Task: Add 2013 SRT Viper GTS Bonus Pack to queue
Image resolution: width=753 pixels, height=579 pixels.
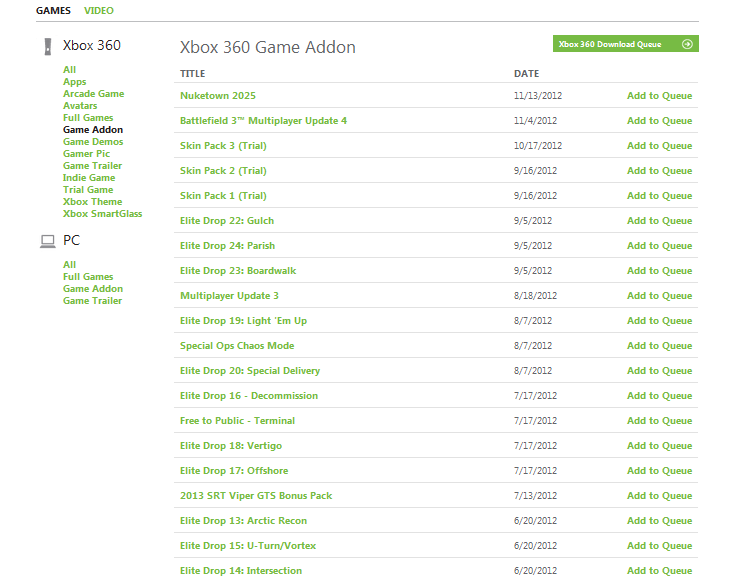Action: click(659, 495)
